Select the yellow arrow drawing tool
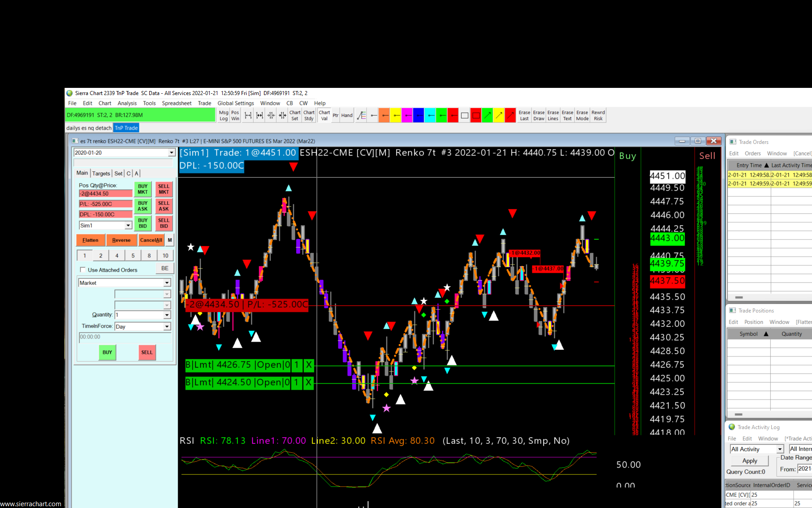This screenshot has height=508, width=812. [x=499, y=115]
